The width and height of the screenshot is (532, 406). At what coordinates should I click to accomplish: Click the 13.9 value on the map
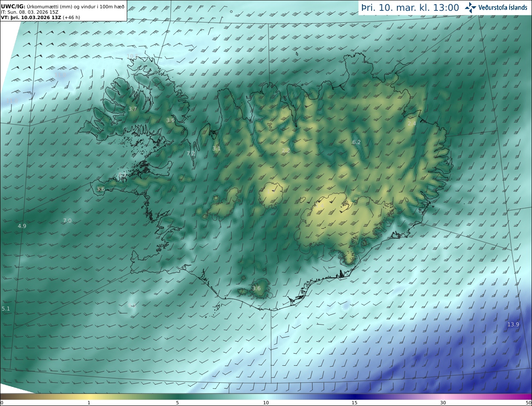513,324
